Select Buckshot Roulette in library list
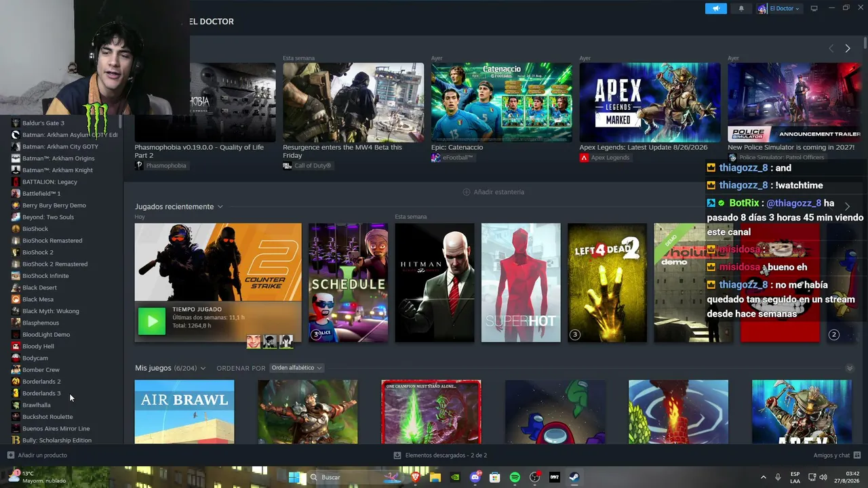Image resolution: width=868 pixels, height=488 pixels. (x=47, y=417)
